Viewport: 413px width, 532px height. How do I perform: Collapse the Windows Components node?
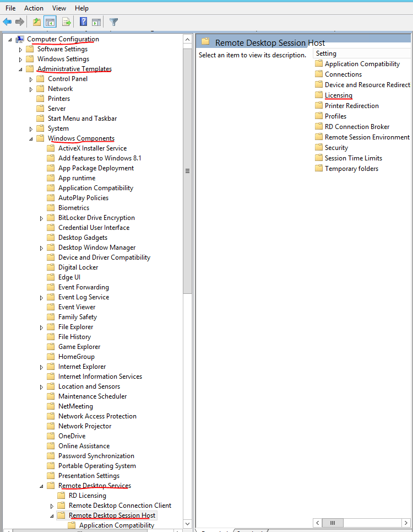[x=31, y=139]
